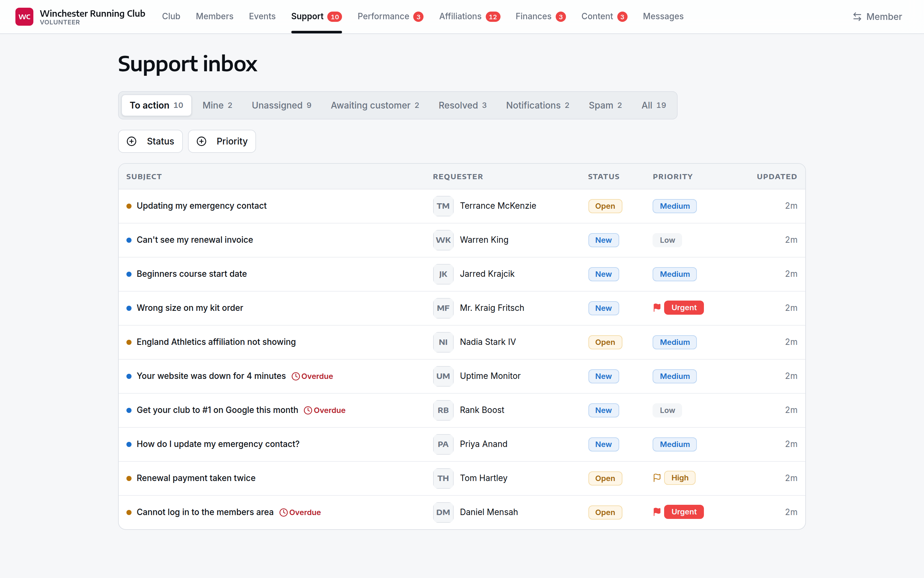The width and height of the screenshot is (924, 578).
Task: Switch to the Unassigned tab
Action: (x=281, y=105)
